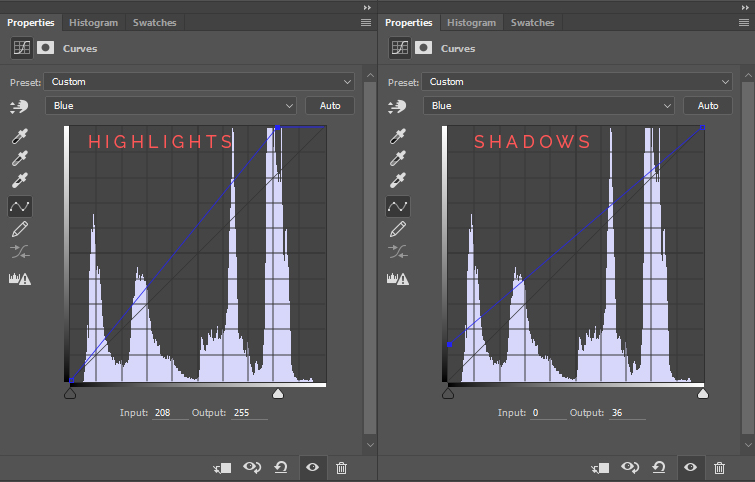View previous state in left panel
Image resolution: width=755 pixels, height=482 pixels.
pyautogui.click(x=252, y=467)
